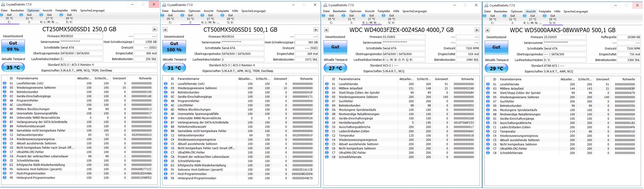Click status orb of Mittlere Anlaufzeit row, WD4003FZEX window
644x189 pixels.
(327, 88)
